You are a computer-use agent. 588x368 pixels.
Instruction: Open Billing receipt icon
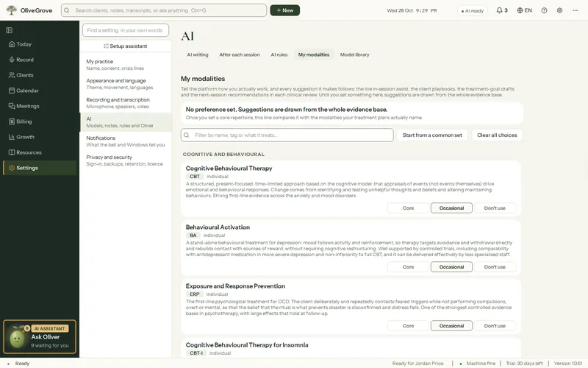pos(12,121)
